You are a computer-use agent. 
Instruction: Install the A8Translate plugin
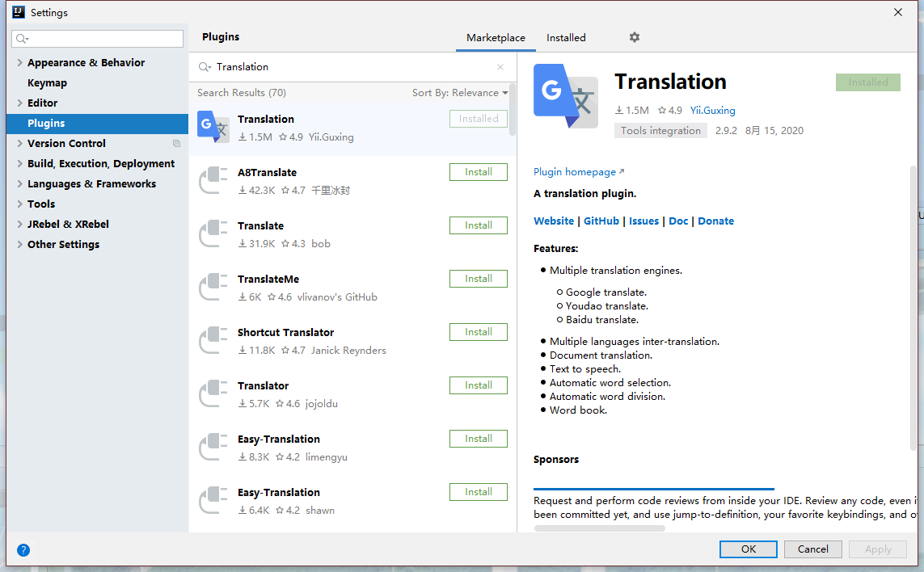click(478, 172)
